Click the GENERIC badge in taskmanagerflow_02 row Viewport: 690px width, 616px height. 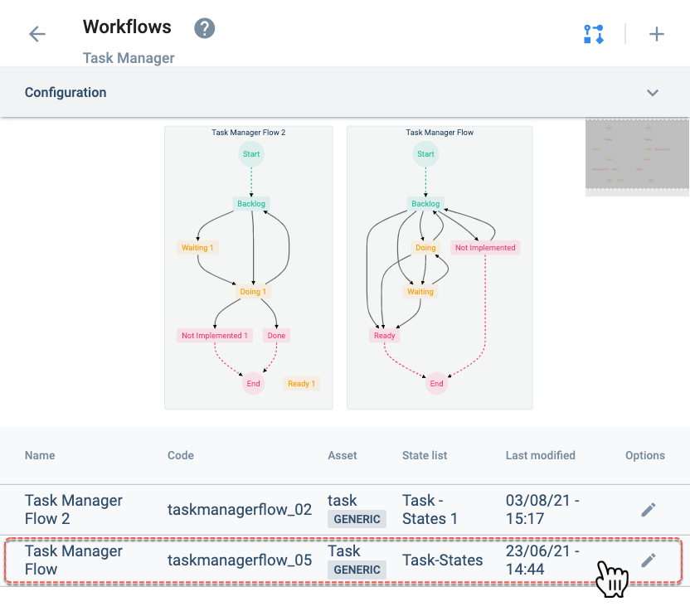(x=357, y=519)
